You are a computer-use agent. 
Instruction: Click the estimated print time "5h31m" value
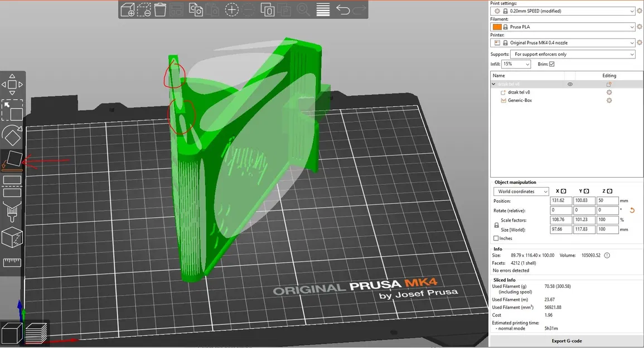[551, 329]
